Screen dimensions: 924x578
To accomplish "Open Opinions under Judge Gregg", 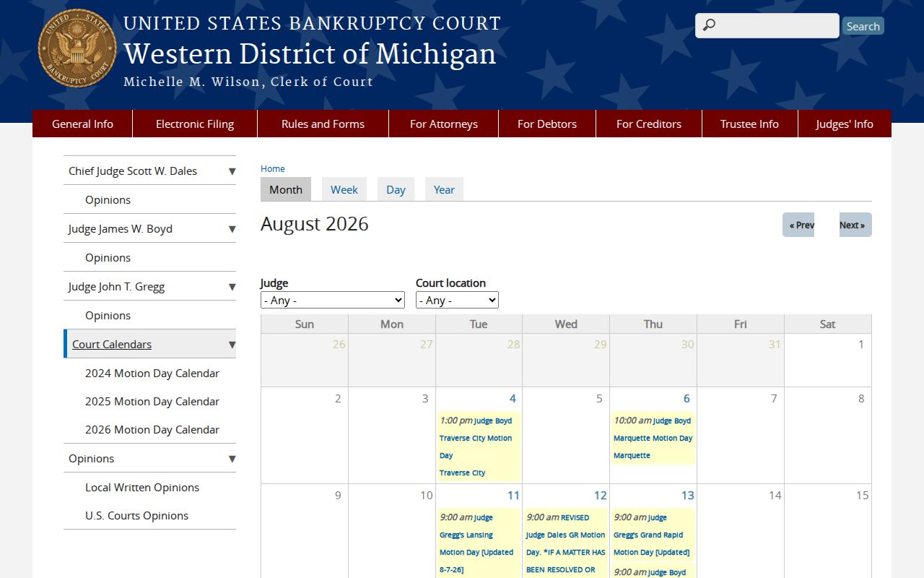I will coord(108,315).
